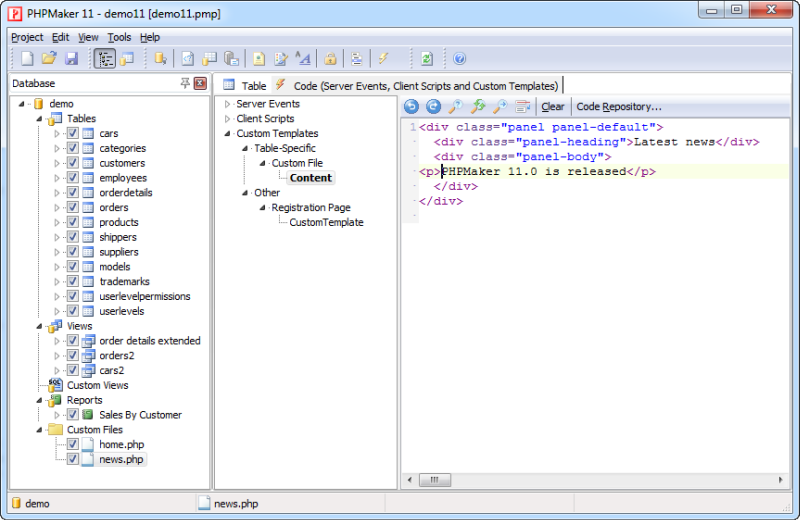Uncheck the orders2 view checkbox
This screenshot has height=520, width=800.
pos(72,355)
